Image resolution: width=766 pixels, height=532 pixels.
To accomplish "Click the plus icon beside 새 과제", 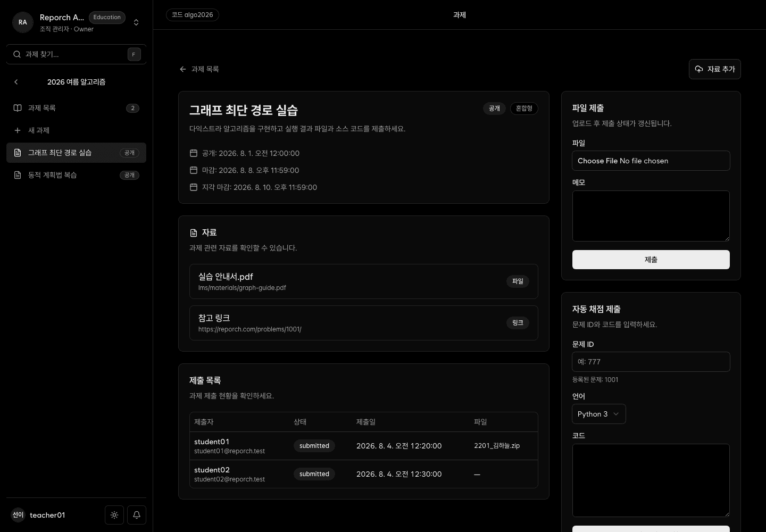I will [18, 130].
